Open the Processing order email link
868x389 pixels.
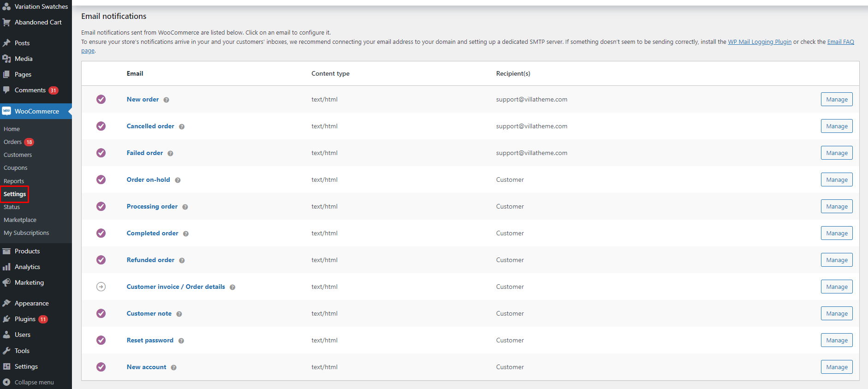[x=152, y=206]
